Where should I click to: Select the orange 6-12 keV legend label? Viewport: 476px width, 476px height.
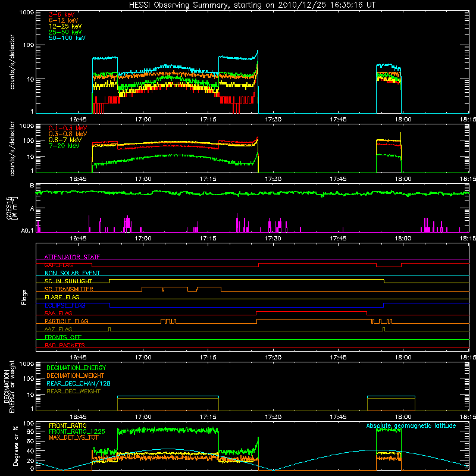point(64,20)
